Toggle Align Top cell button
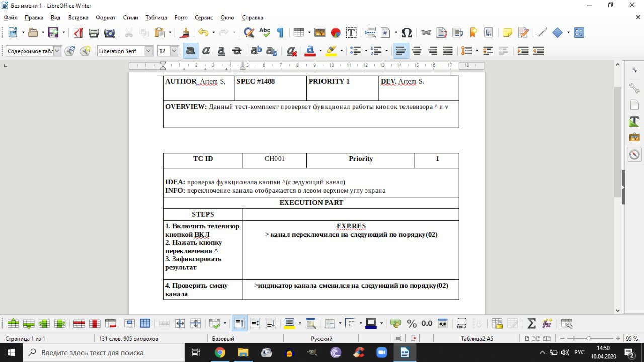The image size is (644, 362). click(x=239, y=324)
